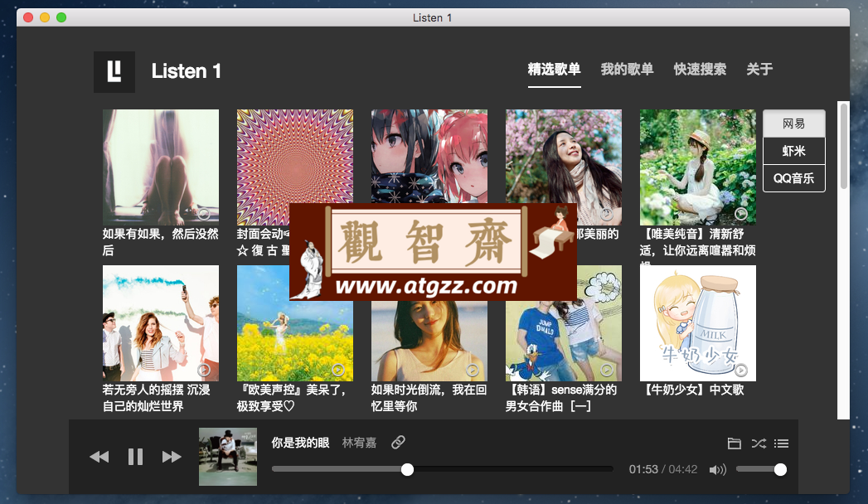868x504 pixels.
Task: Open the 关于 tab
Action: click(x=759, y=69)
